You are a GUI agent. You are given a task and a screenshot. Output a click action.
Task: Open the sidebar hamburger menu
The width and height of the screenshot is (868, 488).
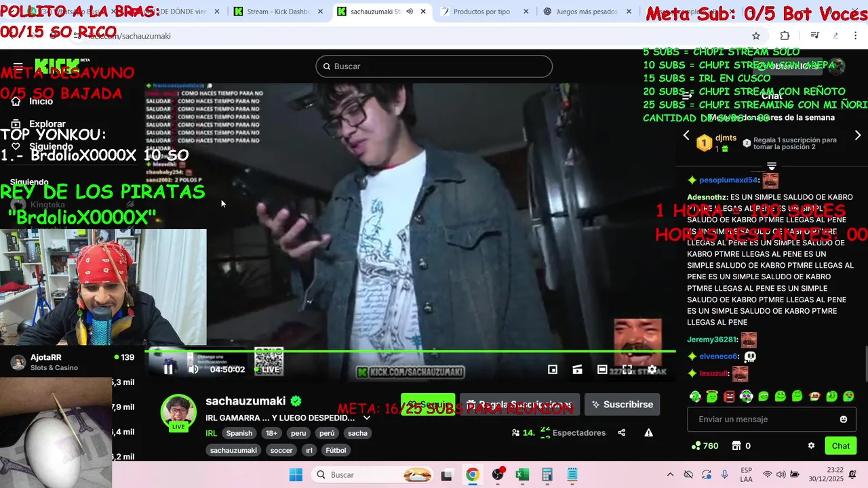pyautogui.click(x=18, y=66)
